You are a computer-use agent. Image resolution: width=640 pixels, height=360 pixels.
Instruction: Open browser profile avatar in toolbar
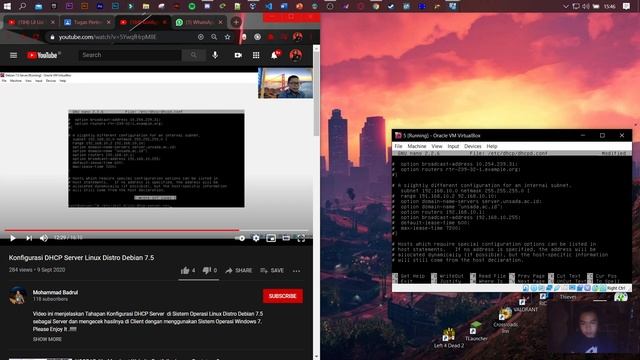(x=297, y=37)
